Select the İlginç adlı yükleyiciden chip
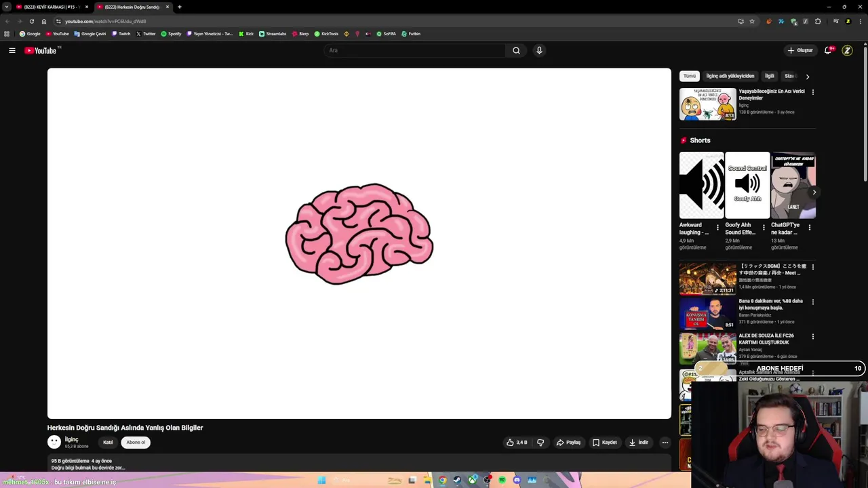Viewport: 868px width, 488px height. (730, 76)
